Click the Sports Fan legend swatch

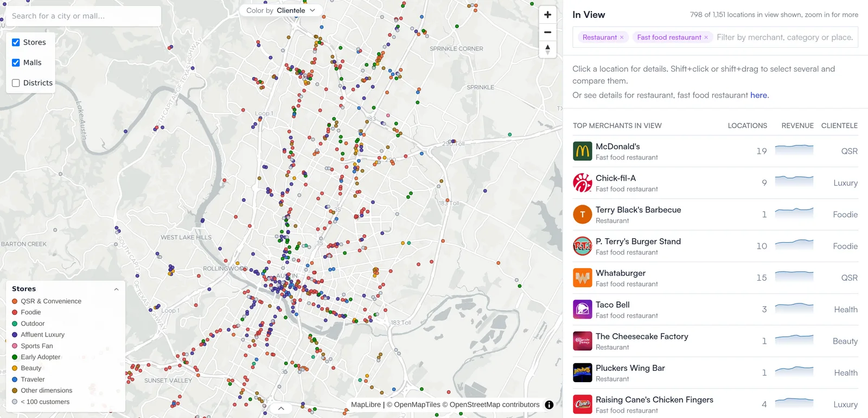pos(15,346)
